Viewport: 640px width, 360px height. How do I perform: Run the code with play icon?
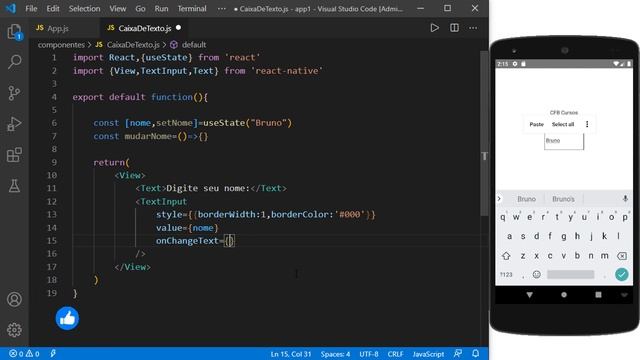(x=434, y=28)
